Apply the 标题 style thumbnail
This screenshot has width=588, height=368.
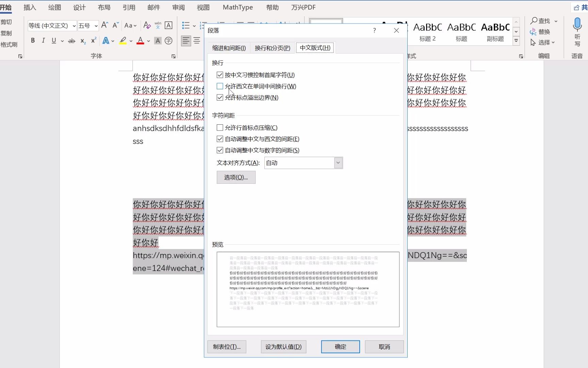click(x=461, y=32)
